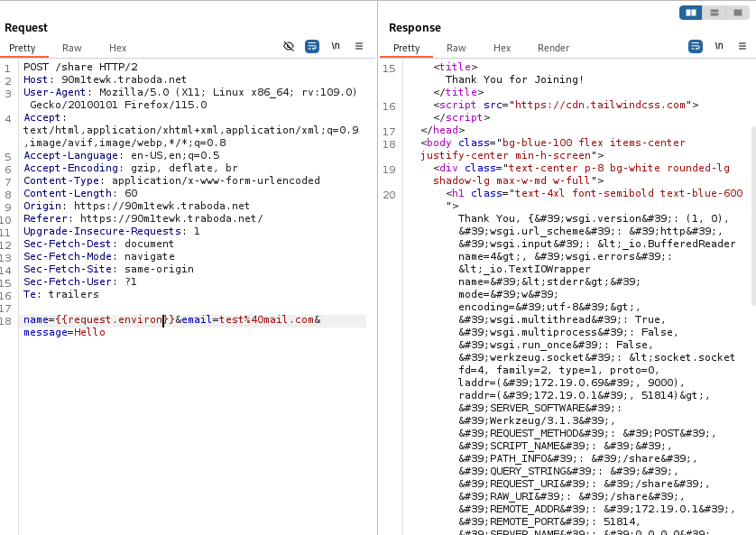756x535 pixels.
Task: Click the 'same-origin' value of Sec-Fetch-Site
Action: click(159, 269)
